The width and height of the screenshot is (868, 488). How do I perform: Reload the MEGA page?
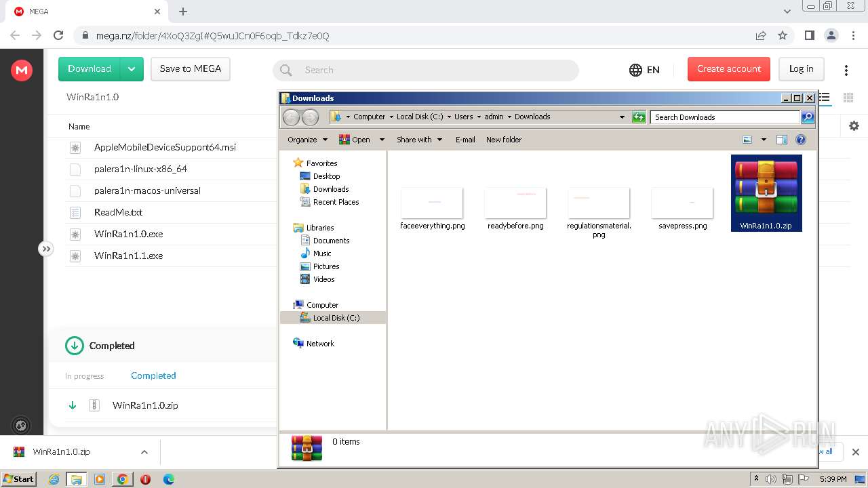tap(58, 35)
